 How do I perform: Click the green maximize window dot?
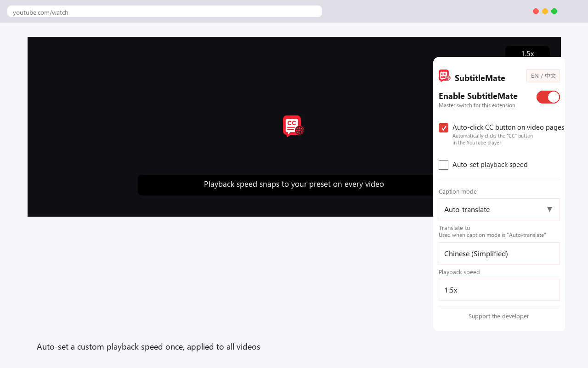[x=554, y=11]
